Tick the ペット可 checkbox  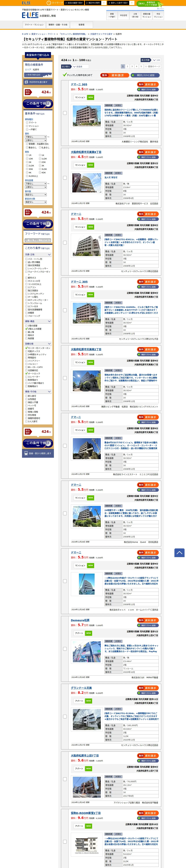click(26, 405)
